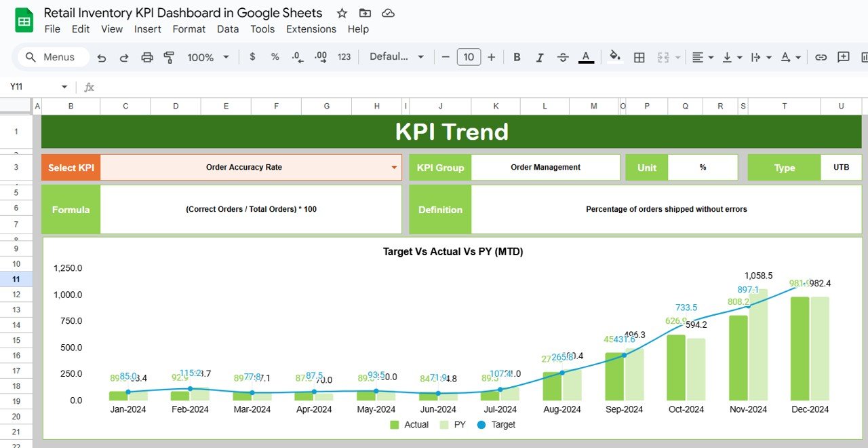This screenshot has height=448, width=868.
Task: Search the Menus box
Action: pyautogui.click(x=53, y=57)
